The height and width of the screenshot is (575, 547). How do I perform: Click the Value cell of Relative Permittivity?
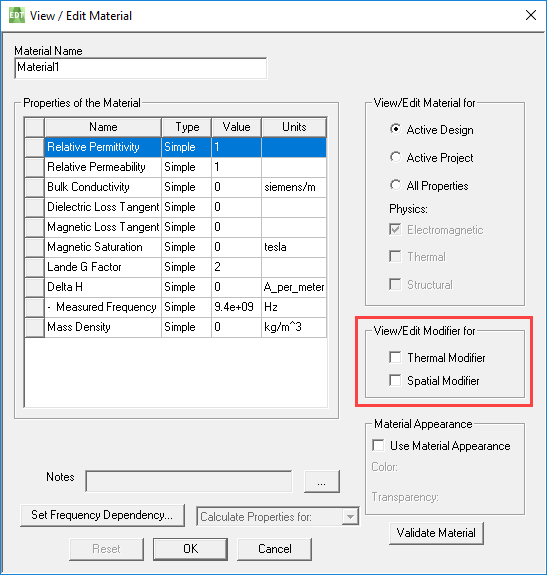[x=236, y=147]
